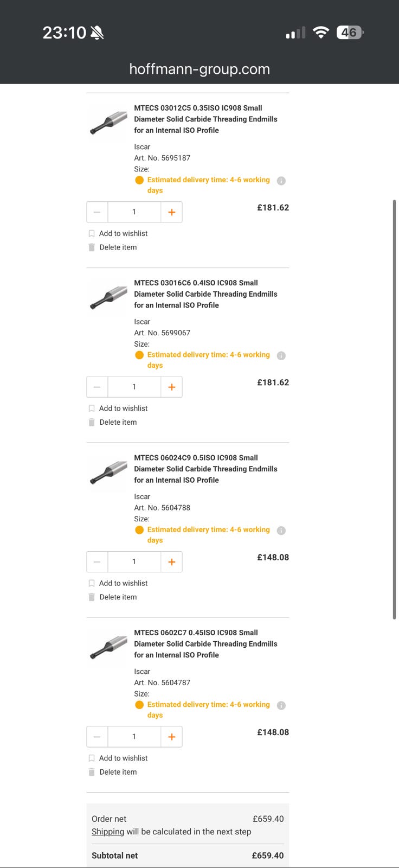The height and width of the screenshot is (868, 399).
Task: Edit quantity field for MTECS 03012C5
Action: (x=134, y=212)
